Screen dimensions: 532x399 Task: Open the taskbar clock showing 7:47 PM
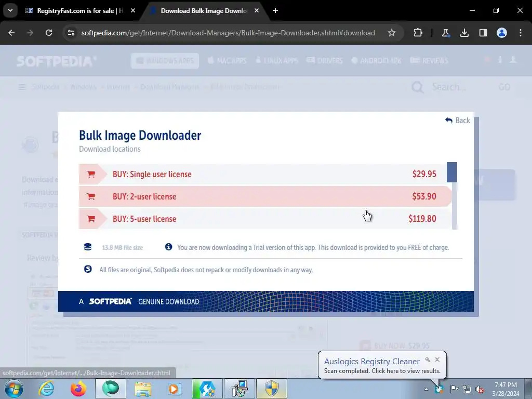(506, 389)
